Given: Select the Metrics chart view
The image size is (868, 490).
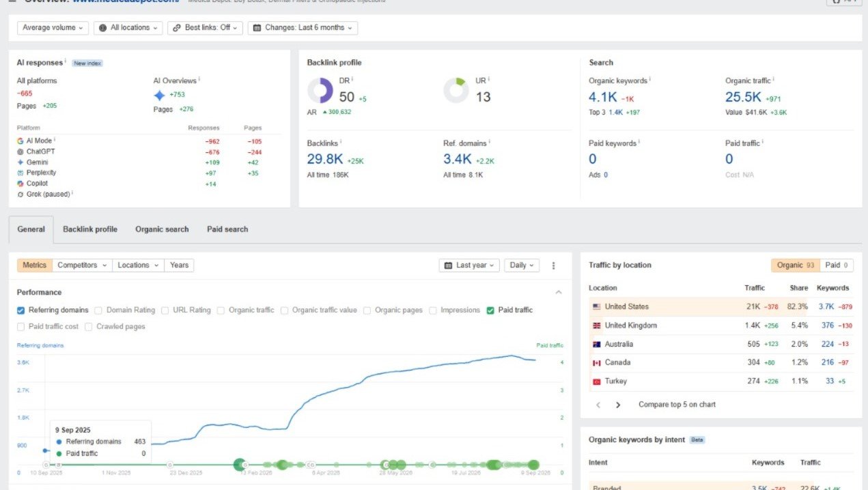Looking at the screenshot, I should tap(35, 265).
